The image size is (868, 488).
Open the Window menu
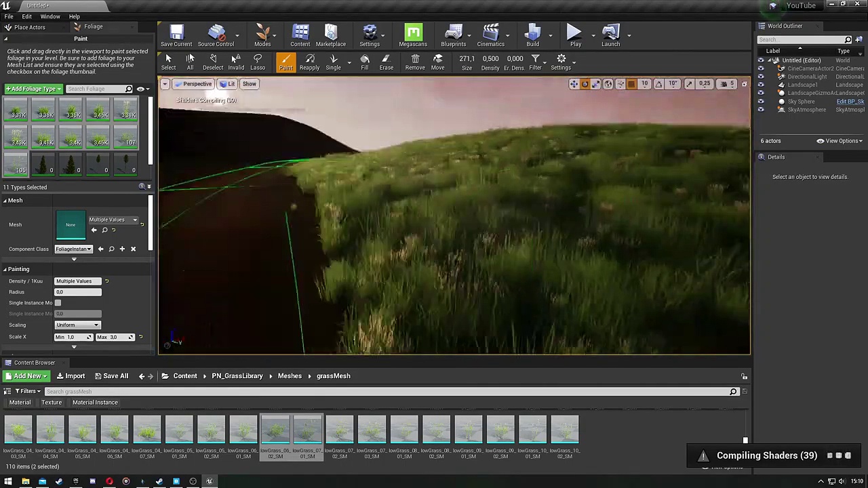pyautogui.click(x=50, y=16)
